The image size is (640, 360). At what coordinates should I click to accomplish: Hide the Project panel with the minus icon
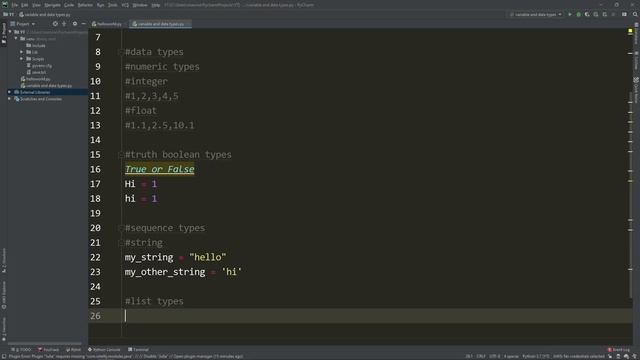point(83,24)
